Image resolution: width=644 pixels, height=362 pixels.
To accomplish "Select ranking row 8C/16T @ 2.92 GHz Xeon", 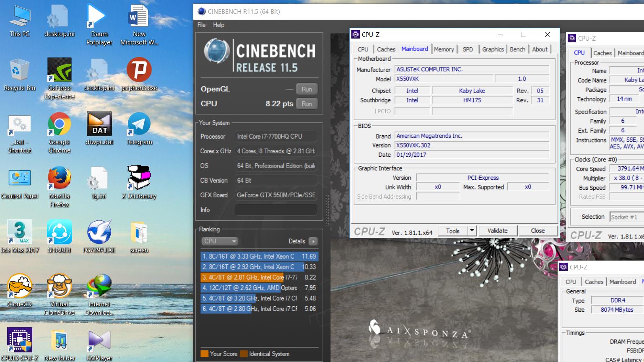I will tap(259, 266).
